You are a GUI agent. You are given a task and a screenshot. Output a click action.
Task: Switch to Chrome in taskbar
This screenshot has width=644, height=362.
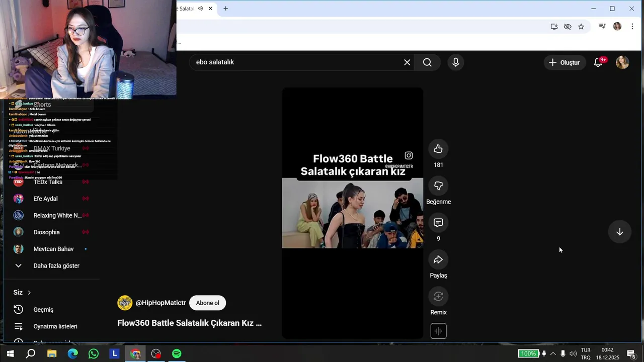(135, 354)
